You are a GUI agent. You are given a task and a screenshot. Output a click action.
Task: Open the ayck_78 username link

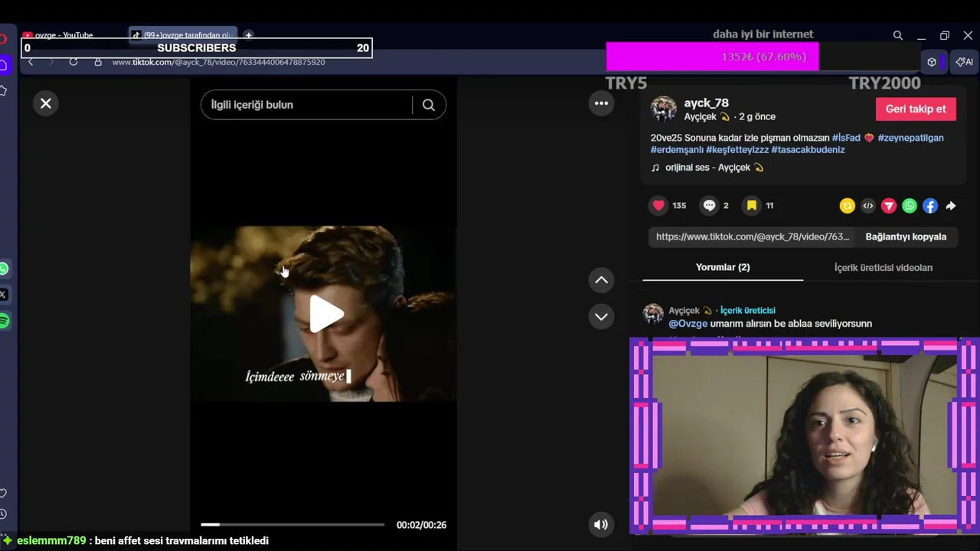706,103
